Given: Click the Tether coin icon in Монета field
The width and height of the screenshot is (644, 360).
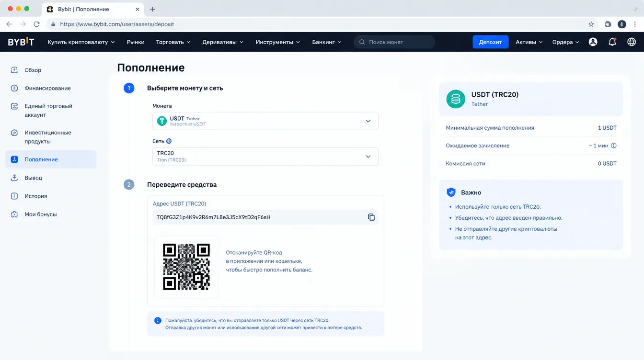Looking at the screenshot, I should (x=162, y=121).
